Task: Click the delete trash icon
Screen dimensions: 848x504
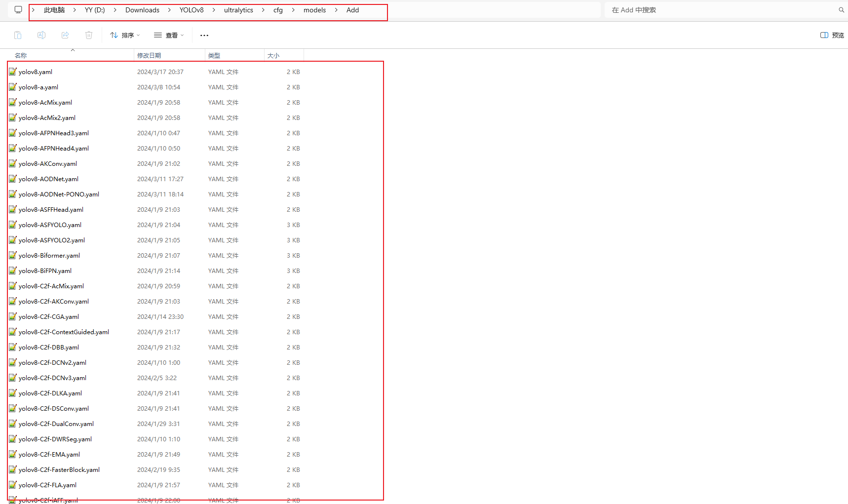Action: click(x=89, y=35)
